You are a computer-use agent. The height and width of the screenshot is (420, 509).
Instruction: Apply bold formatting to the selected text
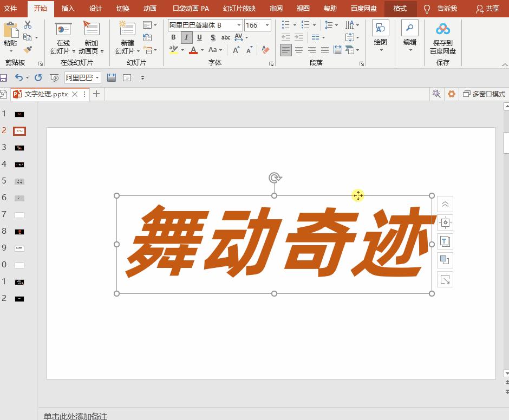174,37
